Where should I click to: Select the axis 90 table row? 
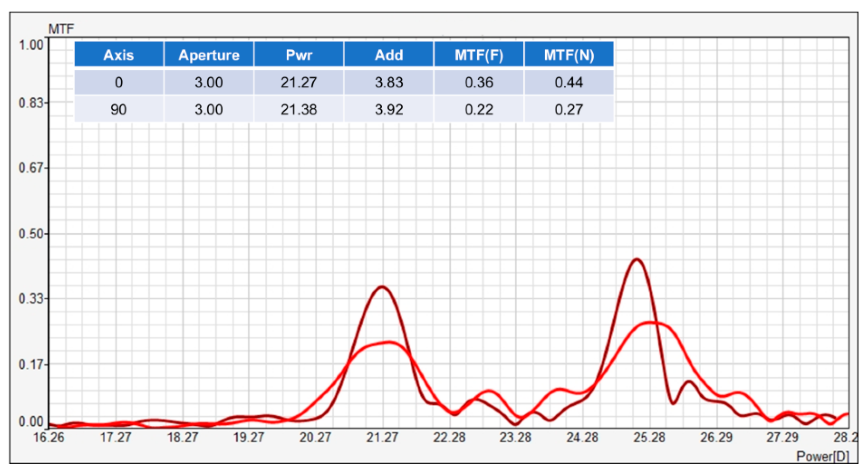tap(119, 109)
